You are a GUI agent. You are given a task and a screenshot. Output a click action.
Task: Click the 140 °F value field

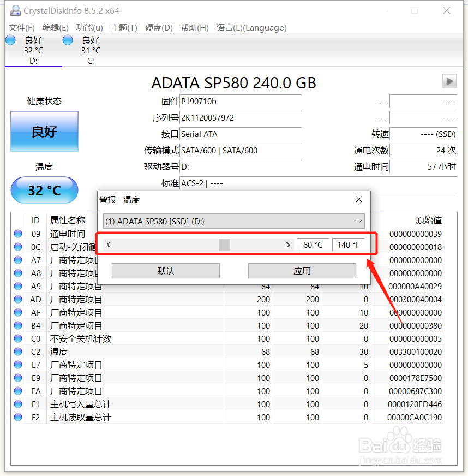349,245
